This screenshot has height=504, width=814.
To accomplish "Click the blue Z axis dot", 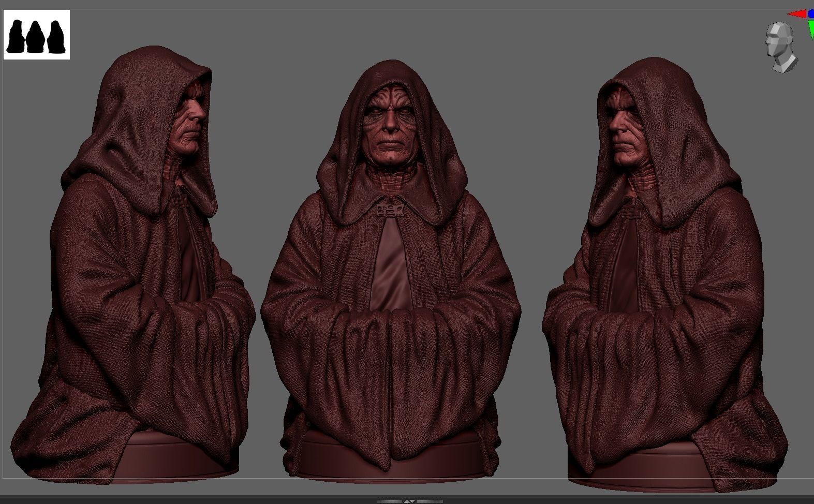I will [811, 13].
